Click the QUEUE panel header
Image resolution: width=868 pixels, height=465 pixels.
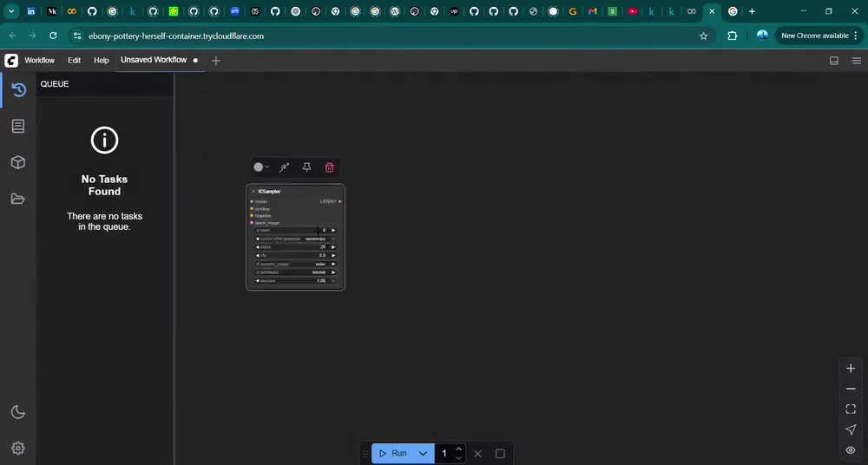pos(55,84)
